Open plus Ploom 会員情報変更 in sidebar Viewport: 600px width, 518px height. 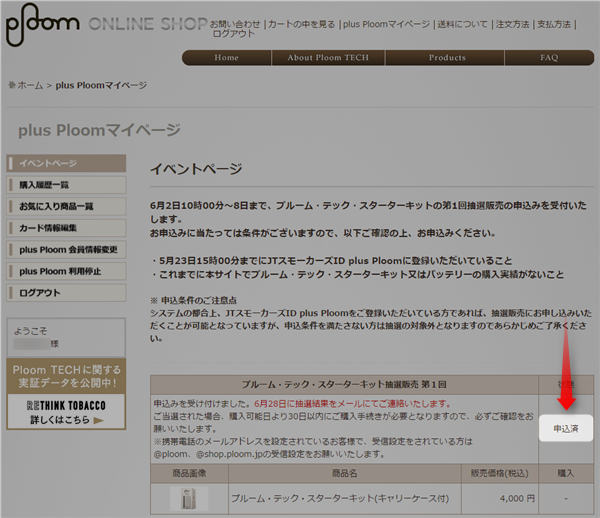(x=66, y=250)
